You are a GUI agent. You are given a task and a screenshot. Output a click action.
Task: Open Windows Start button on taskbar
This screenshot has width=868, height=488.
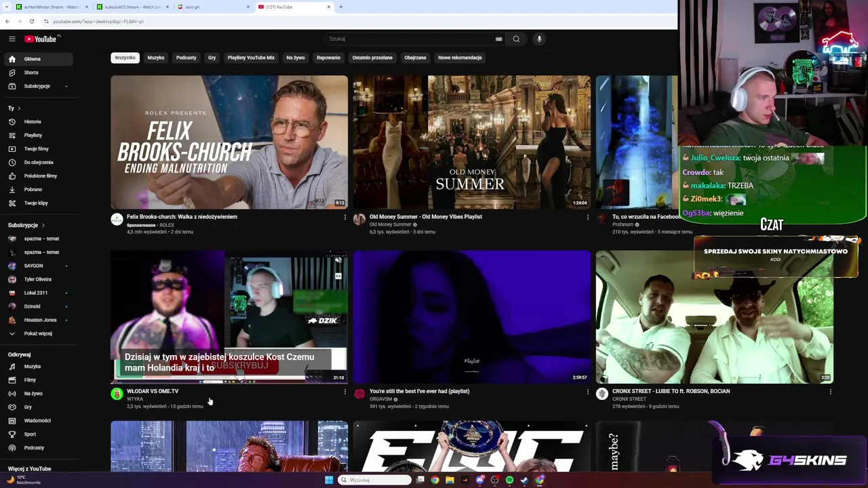point(329,480)
